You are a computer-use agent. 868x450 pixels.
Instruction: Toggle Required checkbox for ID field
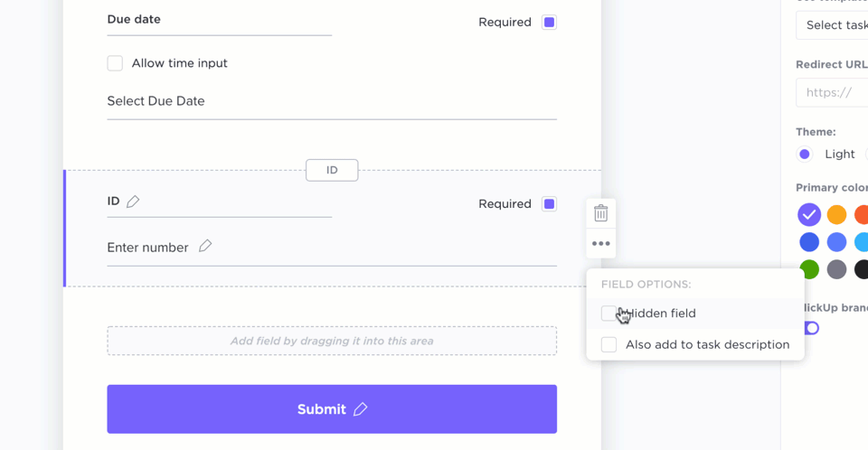click(549, 204)
